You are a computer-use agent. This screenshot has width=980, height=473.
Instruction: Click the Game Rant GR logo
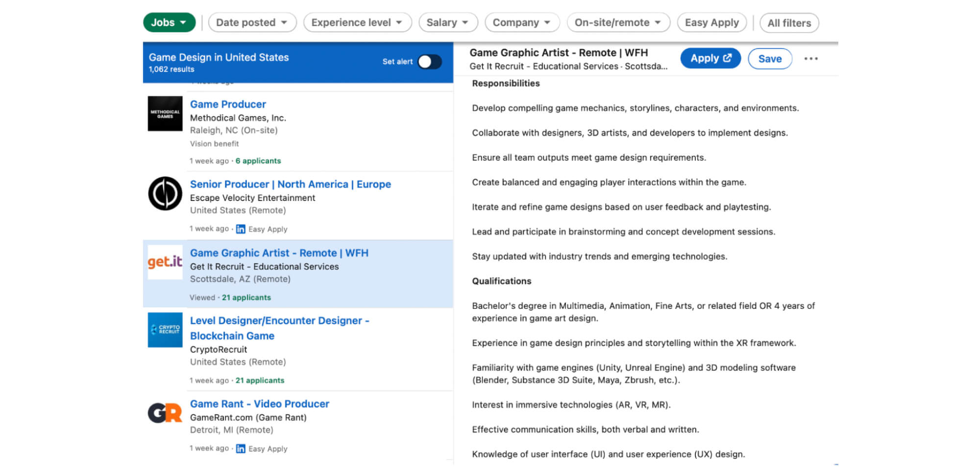[165, 413]
